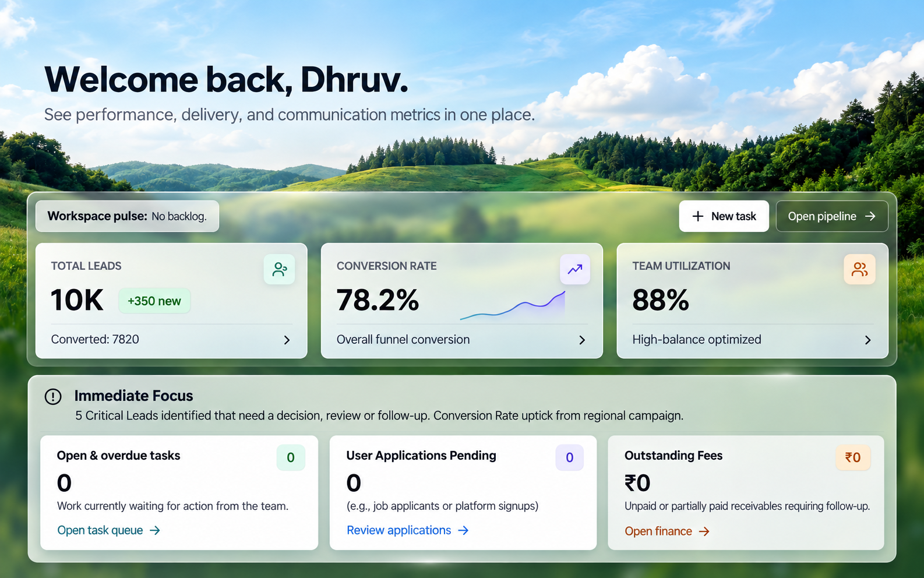Click the 78.2% conversion rate value
Screen dimensions: 924x578
click(378, 301)
